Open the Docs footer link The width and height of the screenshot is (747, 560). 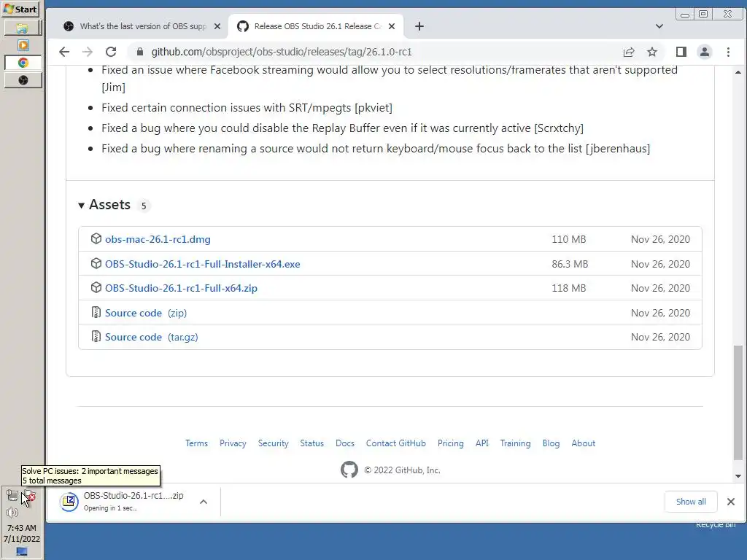(x=345, y=443)
